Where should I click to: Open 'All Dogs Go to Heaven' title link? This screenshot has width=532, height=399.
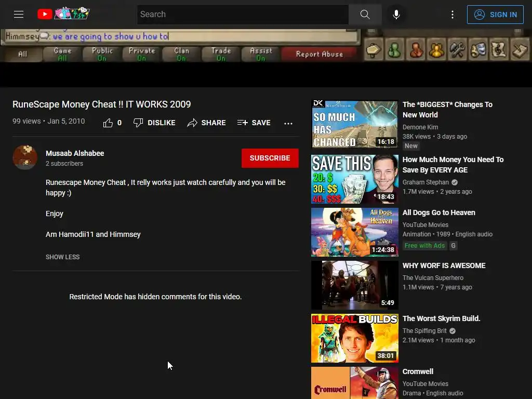(x=438, y=212)
